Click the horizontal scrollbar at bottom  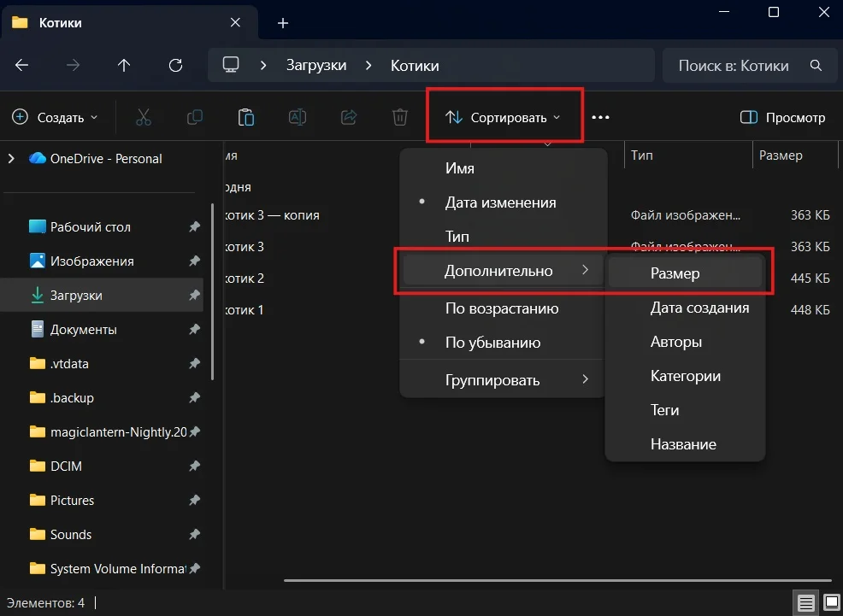(x=557, y=581)
